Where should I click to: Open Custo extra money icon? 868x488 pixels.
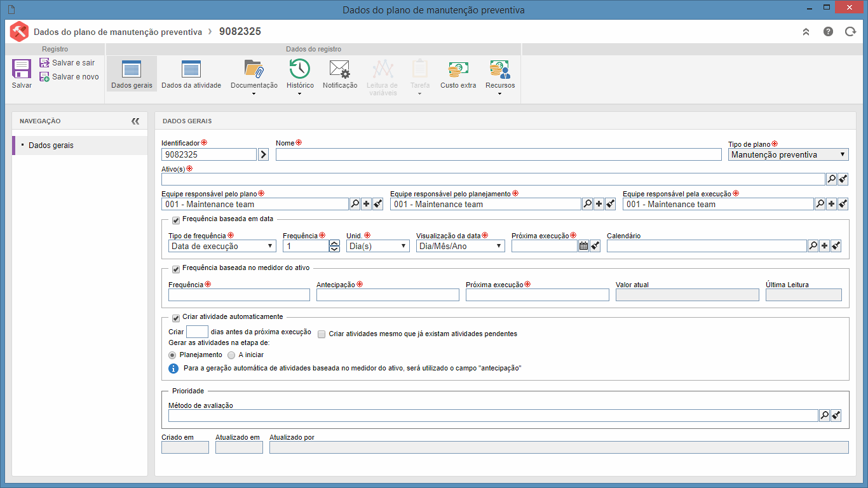click(x=458, y=74)
